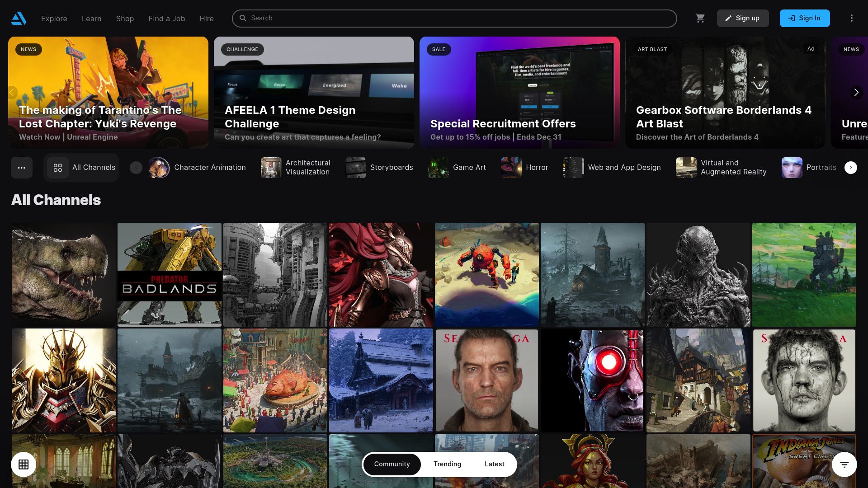Click the SALE tag on recruitment banner
The image size is (868, 488).
(439, 49)
